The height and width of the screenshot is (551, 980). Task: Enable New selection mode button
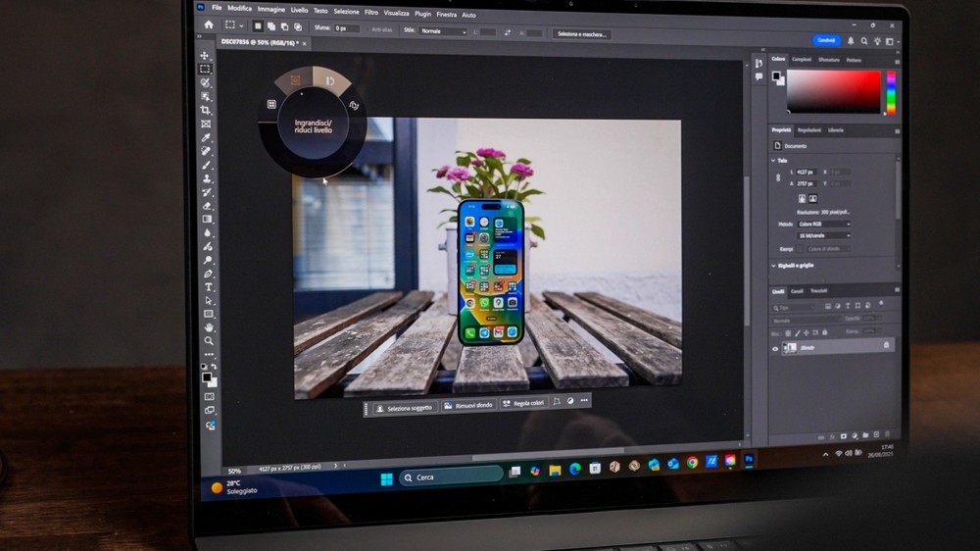258,26
